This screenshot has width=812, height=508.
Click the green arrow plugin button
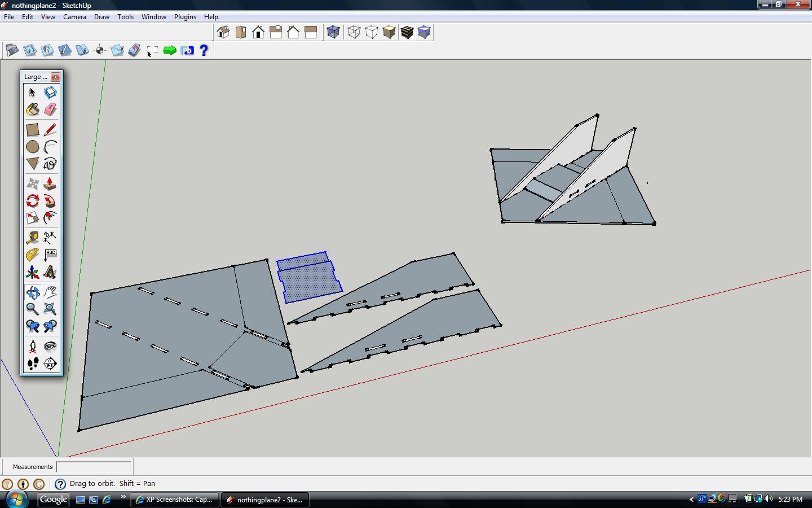[x=170, y=50]
